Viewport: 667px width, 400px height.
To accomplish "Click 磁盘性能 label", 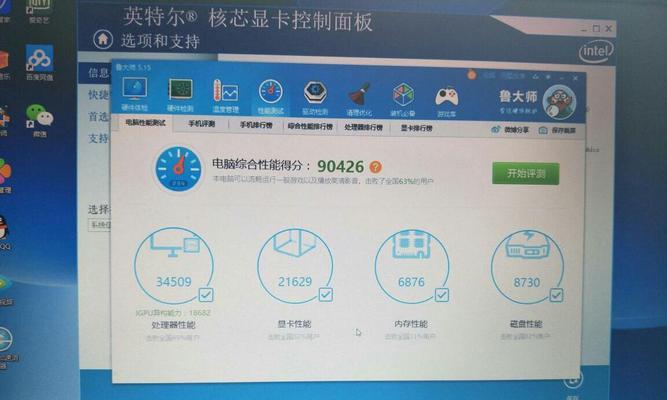I will (x=526, y=324).
